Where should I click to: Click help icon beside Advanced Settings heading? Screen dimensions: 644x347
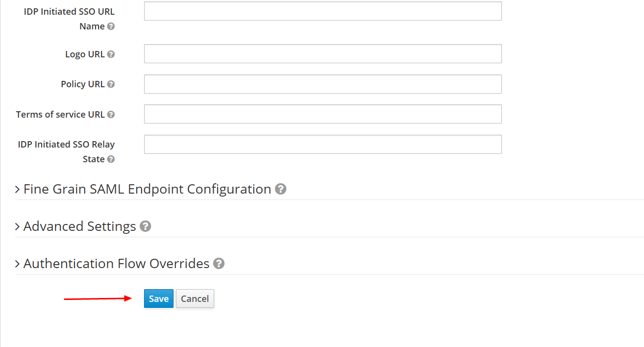pyautogui.click(x=145, y=226)
